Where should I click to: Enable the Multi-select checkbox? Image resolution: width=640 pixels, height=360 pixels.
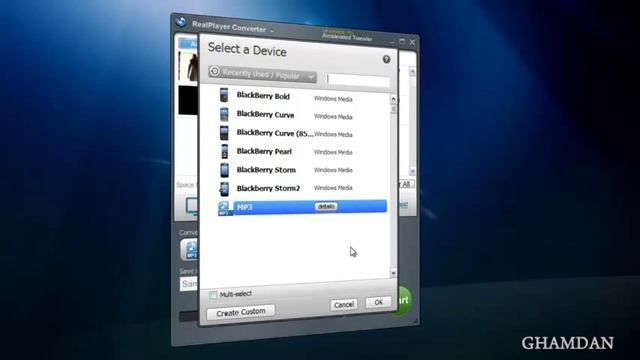pyautogui.click(x=213, y=295)
